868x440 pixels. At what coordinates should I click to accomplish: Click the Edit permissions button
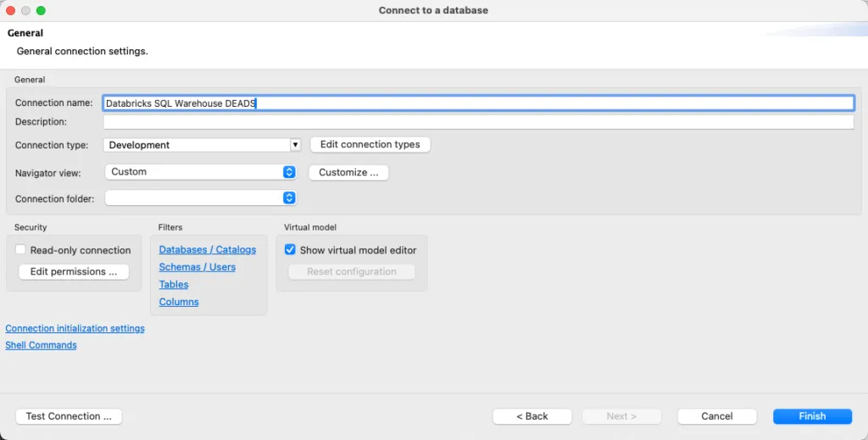[x=74, y=272]
